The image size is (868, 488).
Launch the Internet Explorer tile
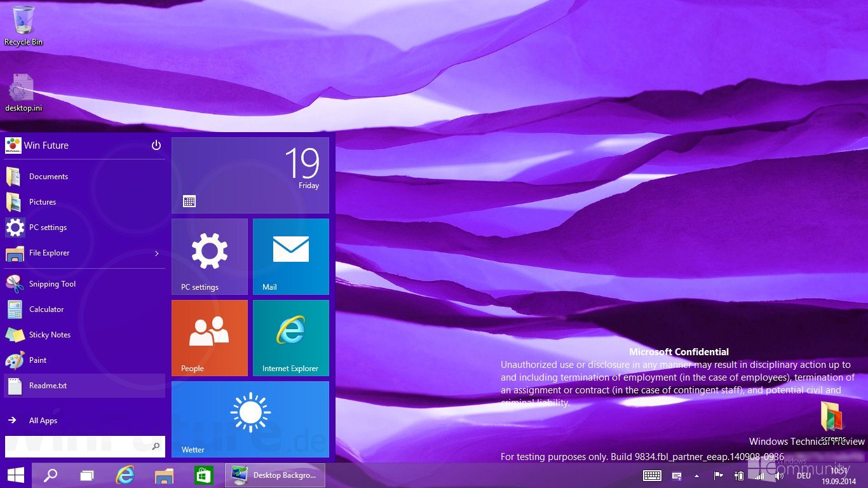pyautogui.click(x=291, y=338)
